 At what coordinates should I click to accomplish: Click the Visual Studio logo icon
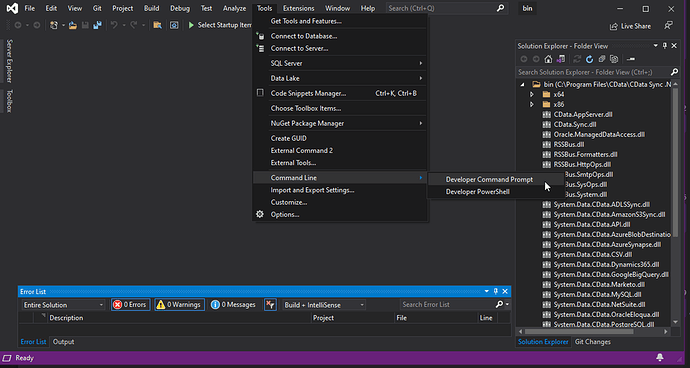point(12,8)
